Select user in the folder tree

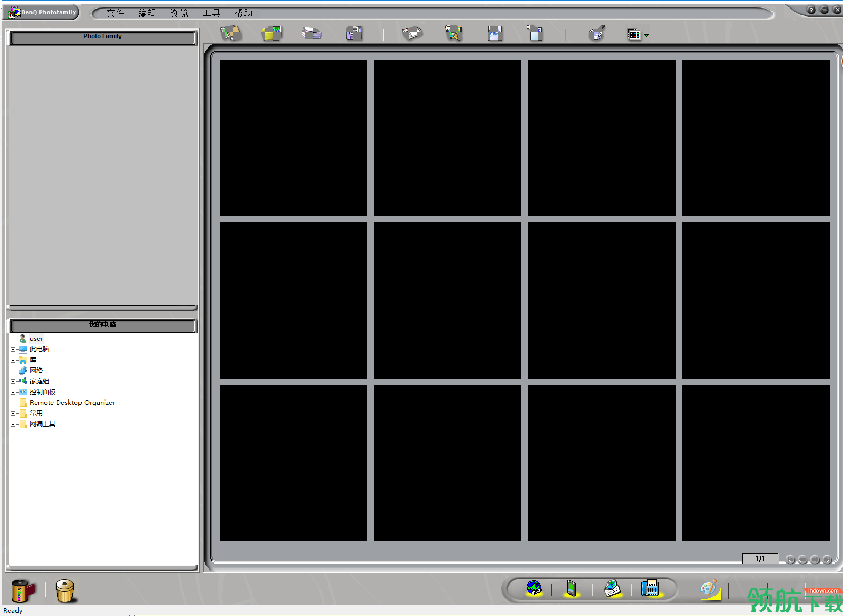pos(36,339)
